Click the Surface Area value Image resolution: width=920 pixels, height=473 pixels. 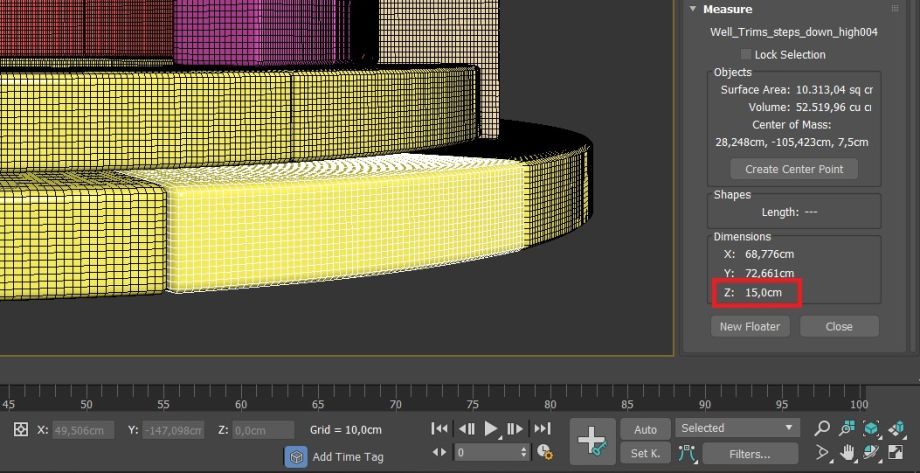point(834,90)
